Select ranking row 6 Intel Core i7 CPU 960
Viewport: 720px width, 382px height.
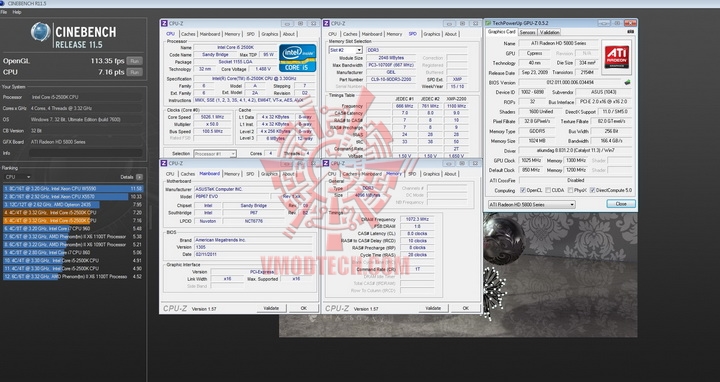[73, 228]
